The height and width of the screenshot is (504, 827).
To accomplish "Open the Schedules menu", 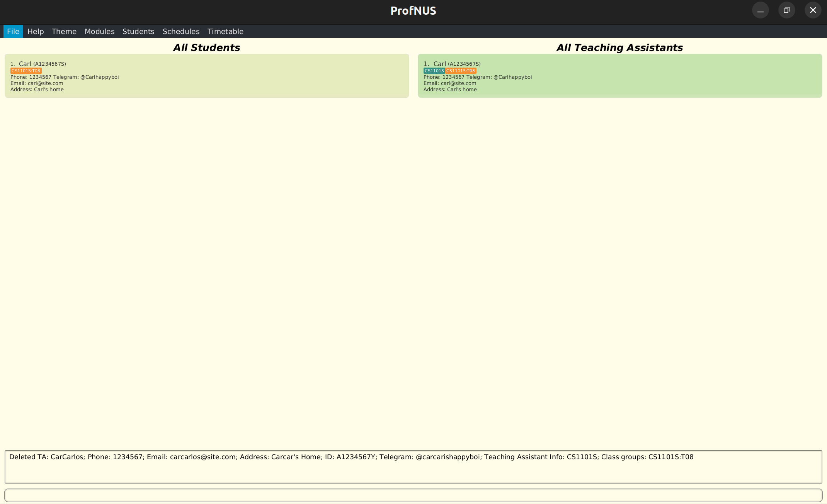I will [x=181, y=31].
